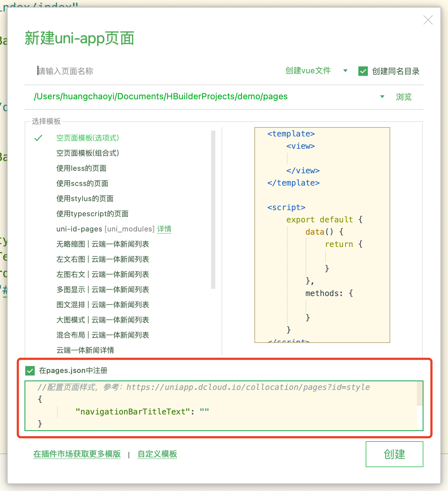The width and height of the screenshot is (448, 491).
Task: Select 左图右文 | 云端一体新闻列表 template
Action: tap(103, 274)
